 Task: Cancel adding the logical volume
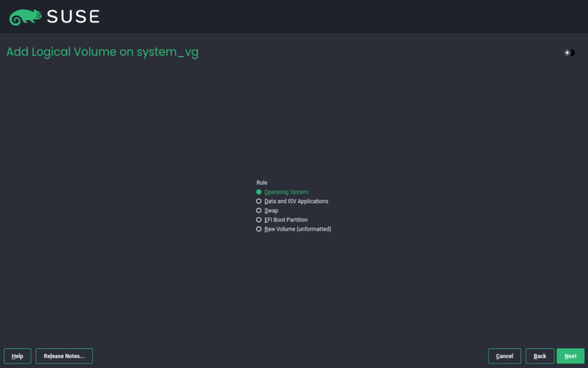click(504, 356)
